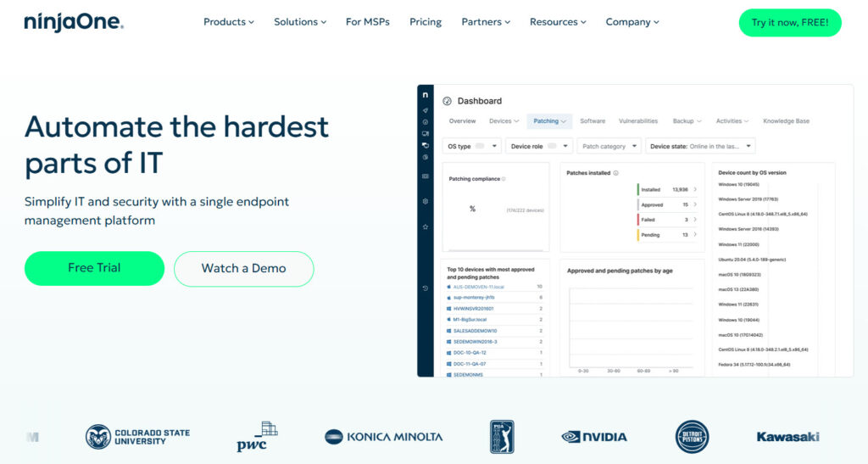Open the OS type dropdown arrow

tap(494, 146)
